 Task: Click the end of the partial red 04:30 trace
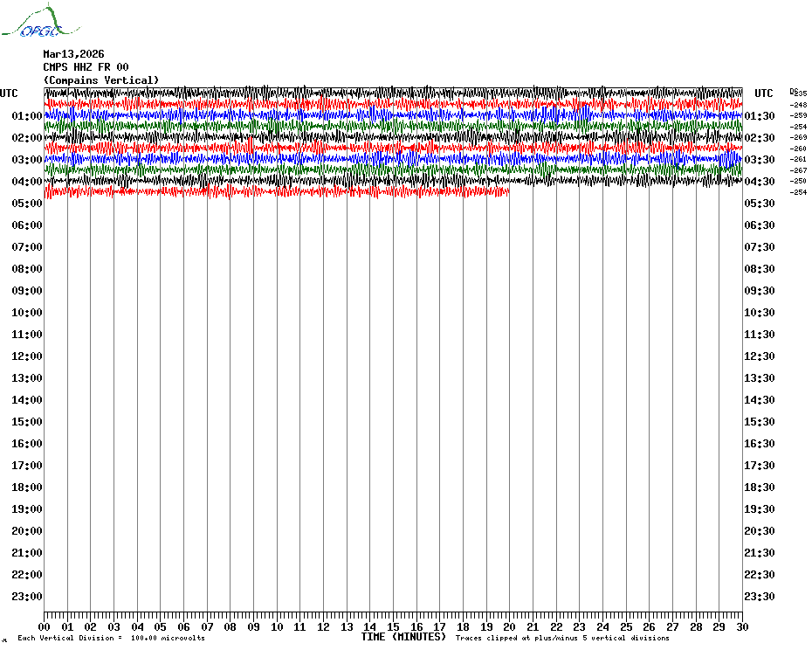click(x=508, y=192)
